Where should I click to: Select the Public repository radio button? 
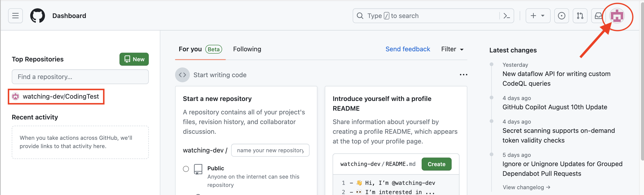pyautogui.click(x=186, y=169)
